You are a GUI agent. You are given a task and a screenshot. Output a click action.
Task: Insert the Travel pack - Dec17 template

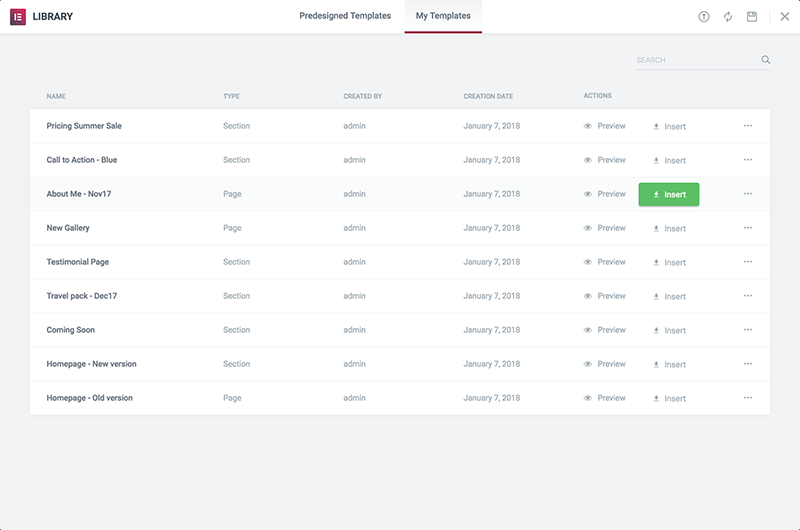669,296
